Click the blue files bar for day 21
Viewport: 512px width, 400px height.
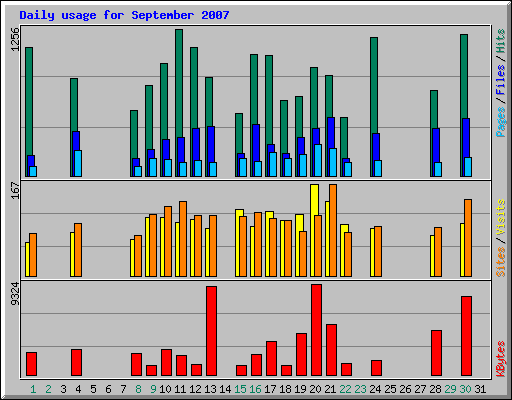(x=331, y=133)
